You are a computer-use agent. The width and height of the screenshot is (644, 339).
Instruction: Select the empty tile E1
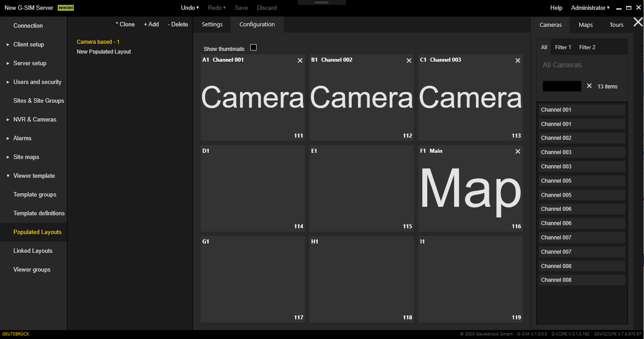pos(361,188)
